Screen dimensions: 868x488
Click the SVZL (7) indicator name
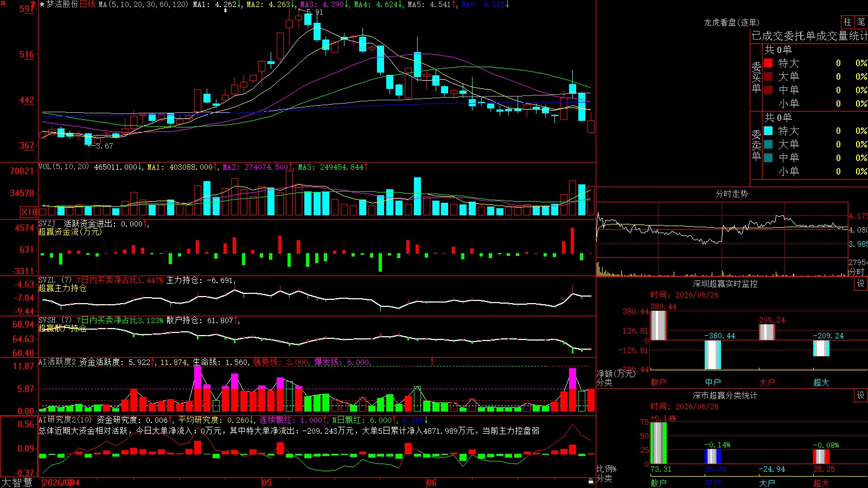pyautogui.click(x=55, y=280)
